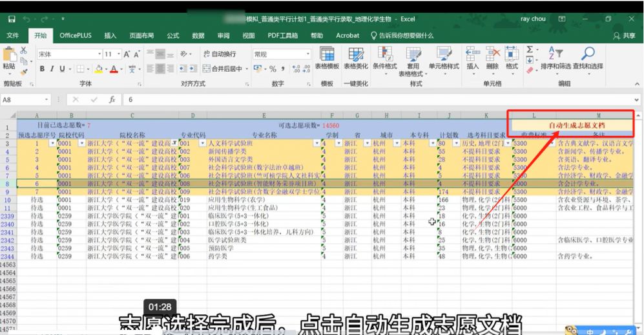644x335 pixels.
Task: Click the Percent style icon
Action: click(x=273, y=69)
